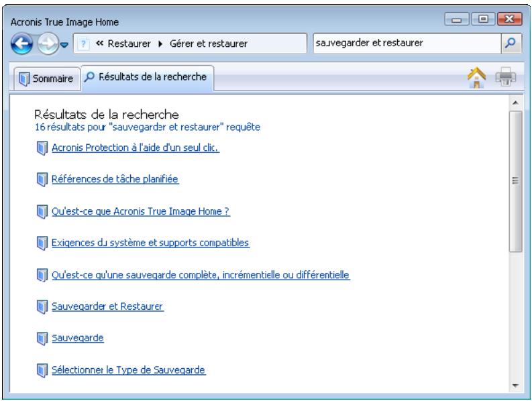
Task: Print the topic with the printer icon
Action: [x=506, y=76]
